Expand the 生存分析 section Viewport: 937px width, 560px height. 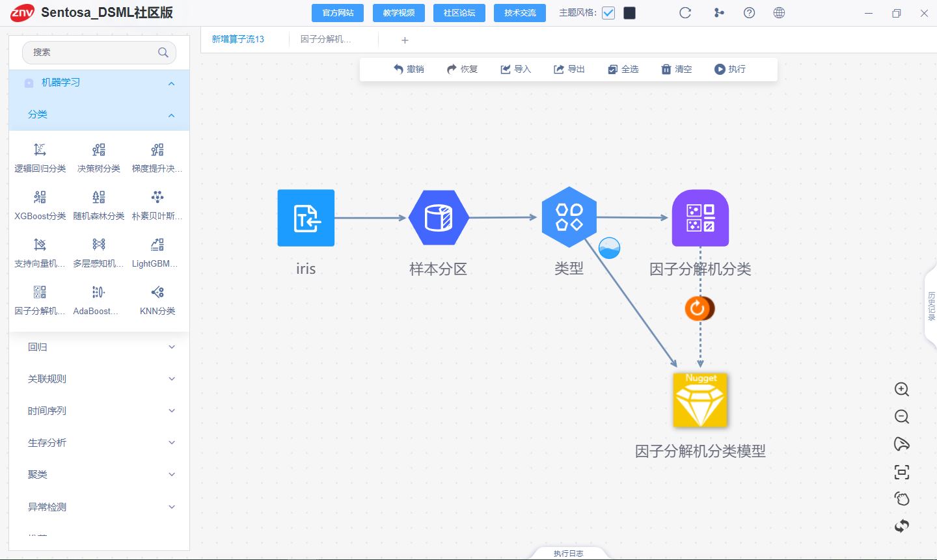[172, 442]
